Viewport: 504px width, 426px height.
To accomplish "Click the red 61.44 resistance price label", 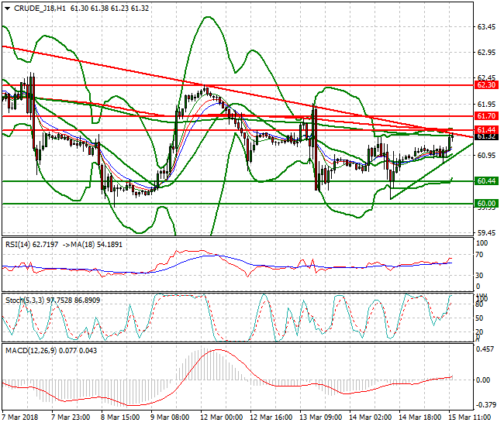I will pos(486,130).
